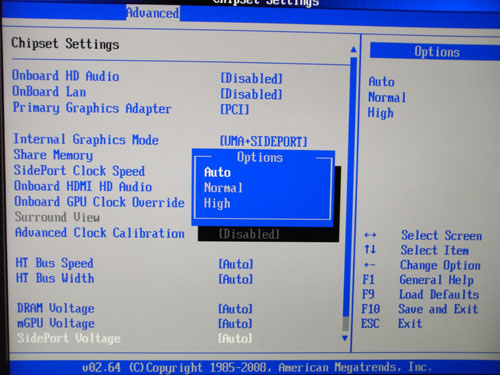Click the Change Option plus-minus icon
This screenshot has height=375, width=500.
click(x=369, y=265)
